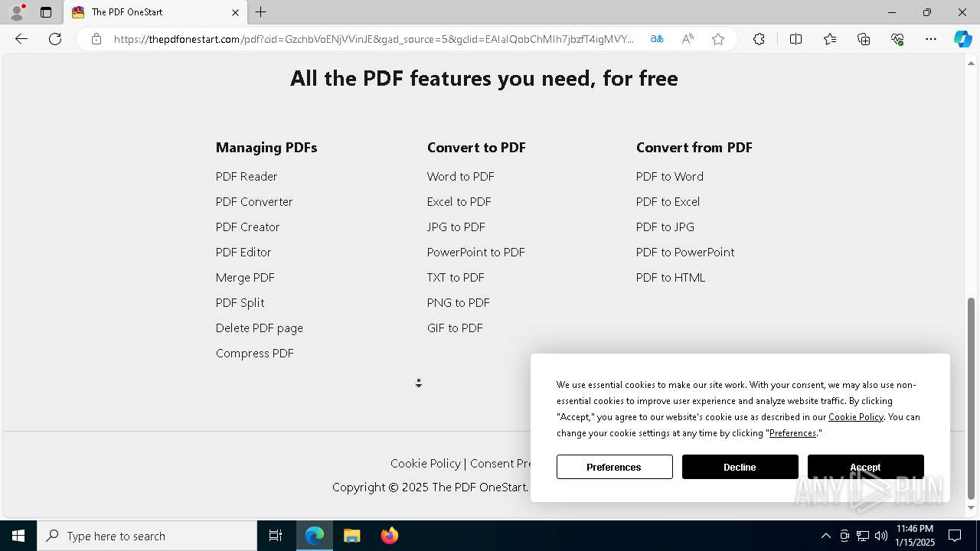Launch Firefox from taskbar

coord(390,536)
